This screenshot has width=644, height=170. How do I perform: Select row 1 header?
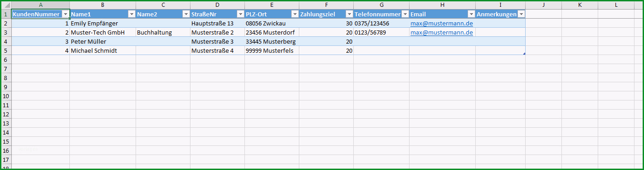tap(6, 14)
